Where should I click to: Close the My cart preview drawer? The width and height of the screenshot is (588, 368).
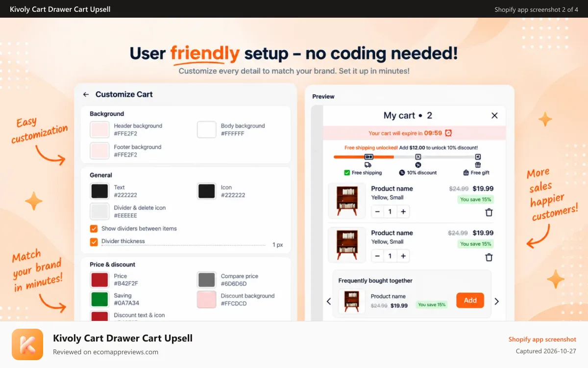(x=494, y=115)
